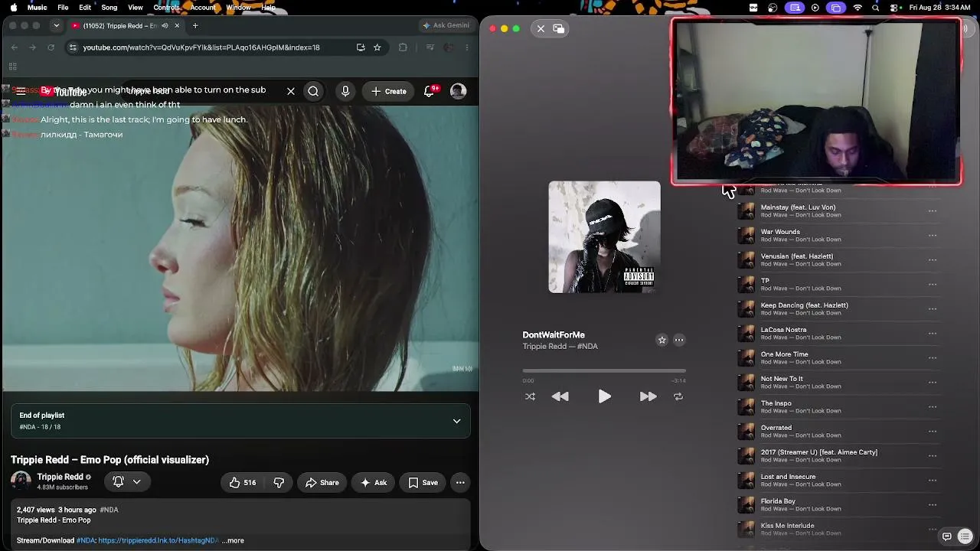Skip forward to next track in Music
Screen dimensions: 980x551
pos(648,396)
